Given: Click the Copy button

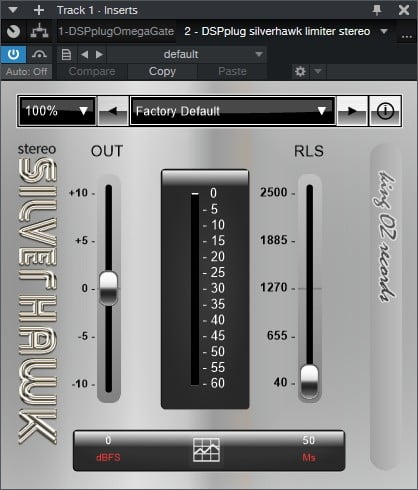Looking at the screenshot, I should (162, 71).
